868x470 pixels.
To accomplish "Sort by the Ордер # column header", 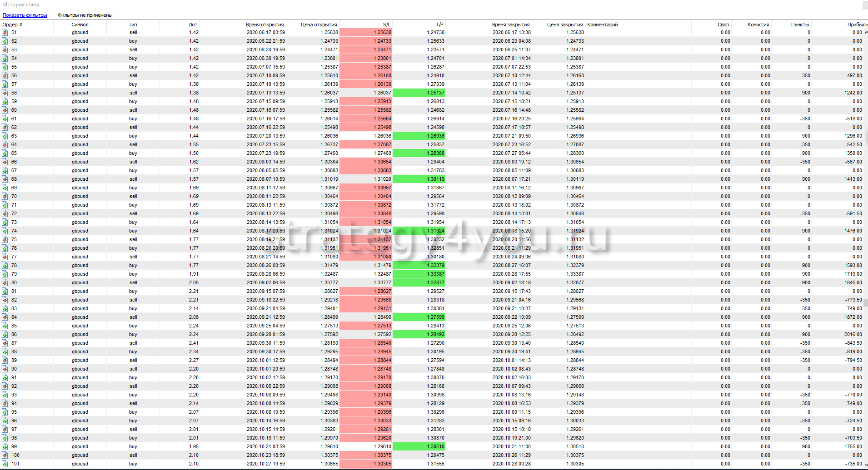I will 13,25.
